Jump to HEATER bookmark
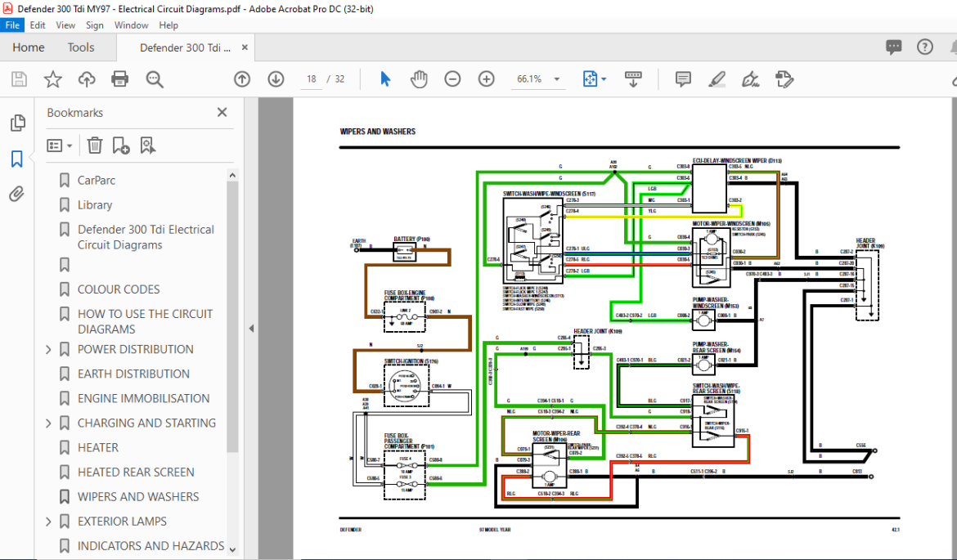Screen dimensions: 957x560 coord(97,448)
